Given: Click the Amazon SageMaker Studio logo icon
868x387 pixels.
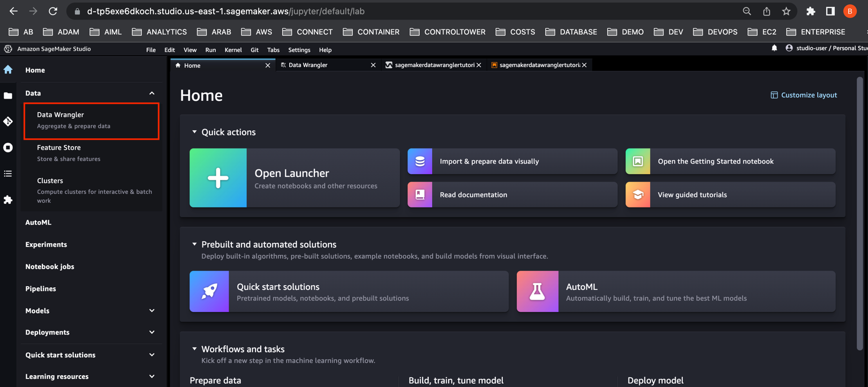Looking at the screenshot, I should point(8,49).
